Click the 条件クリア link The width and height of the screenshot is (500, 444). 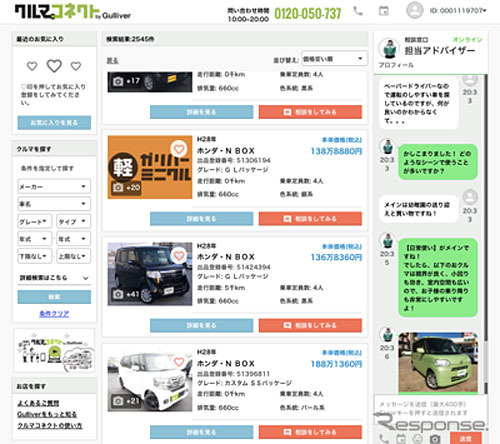pyautogui.click(x=54, y=314)
